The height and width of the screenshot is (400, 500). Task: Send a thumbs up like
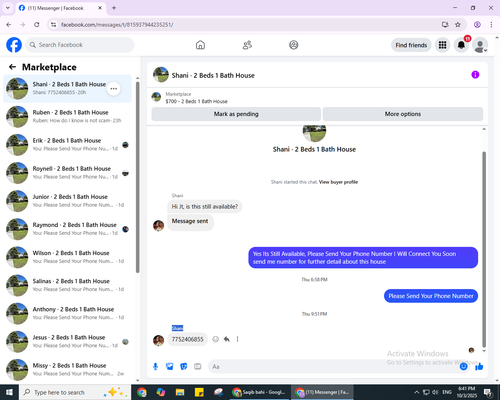point(479,367)
